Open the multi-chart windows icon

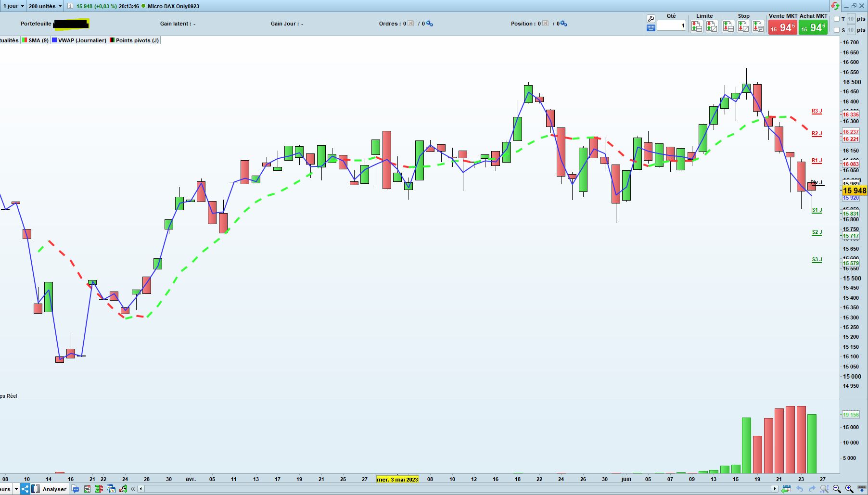click(x=111, y=489)
